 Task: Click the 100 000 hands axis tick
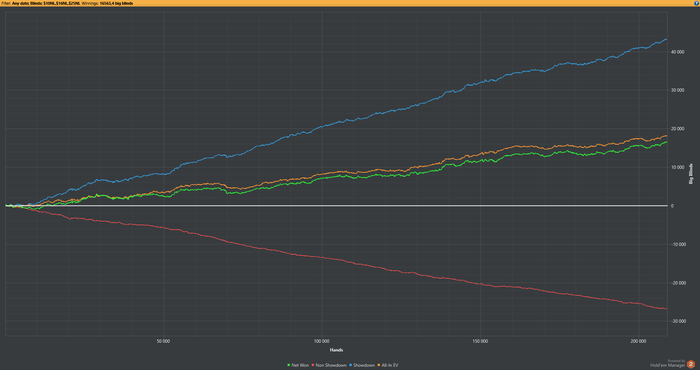coord(321,341)
